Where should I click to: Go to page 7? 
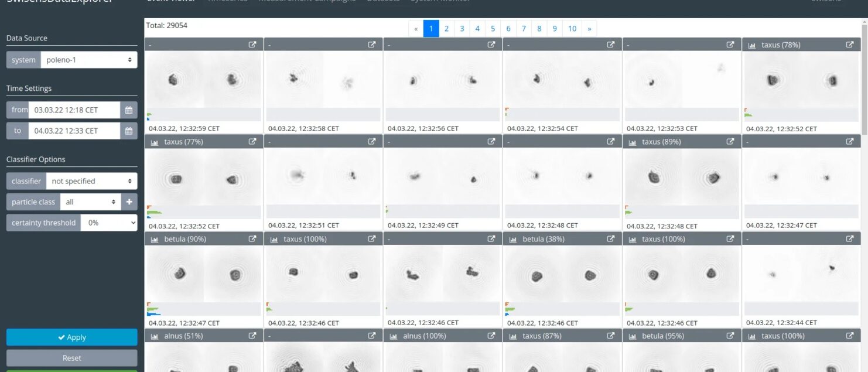(x=524, y=29)
